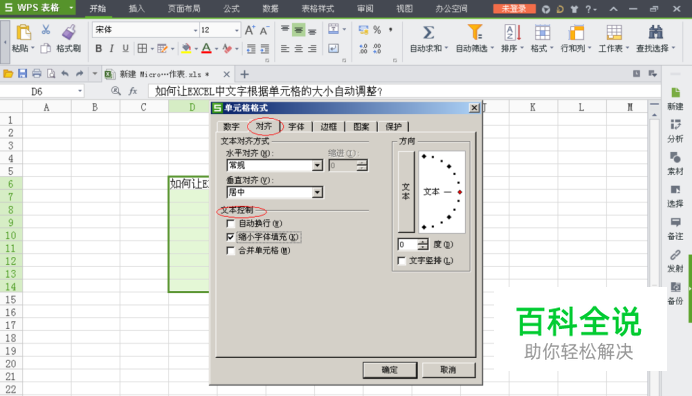Enable merge cells (合并单元格) checkbox
The height and width of the screenshot is (396, 692).
[230, 251]
